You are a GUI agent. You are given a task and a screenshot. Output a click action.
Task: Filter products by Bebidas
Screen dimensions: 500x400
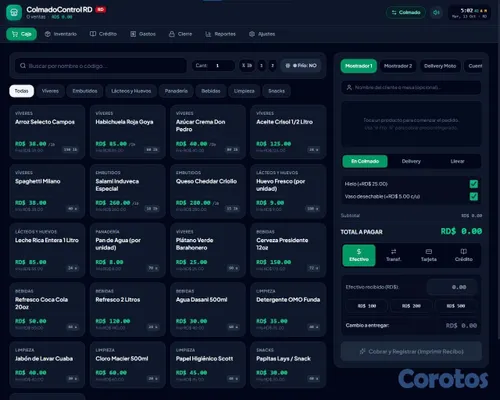click(211, 91)
